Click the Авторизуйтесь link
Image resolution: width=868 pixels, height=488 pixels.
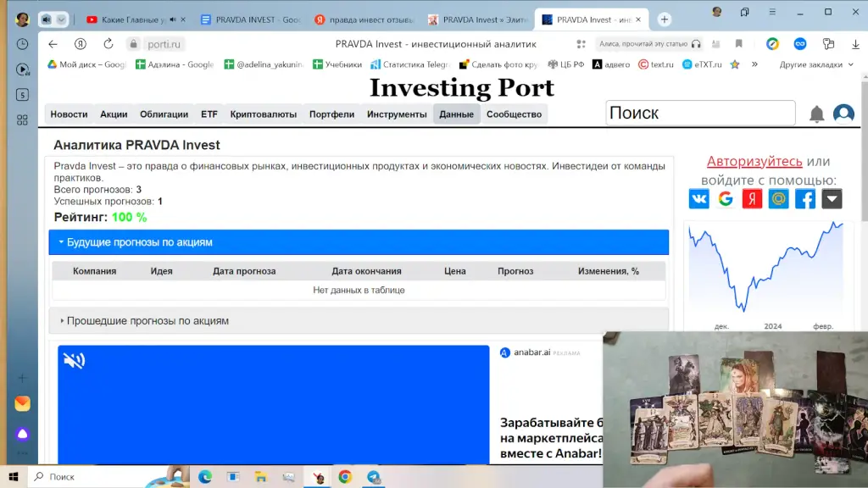754,161
